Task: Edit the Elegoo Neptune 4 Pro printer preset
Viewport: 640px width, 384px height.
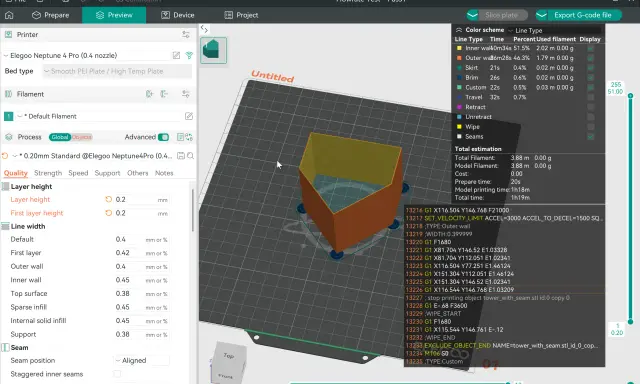Action: pyautogui.click(x=176, y=55)
